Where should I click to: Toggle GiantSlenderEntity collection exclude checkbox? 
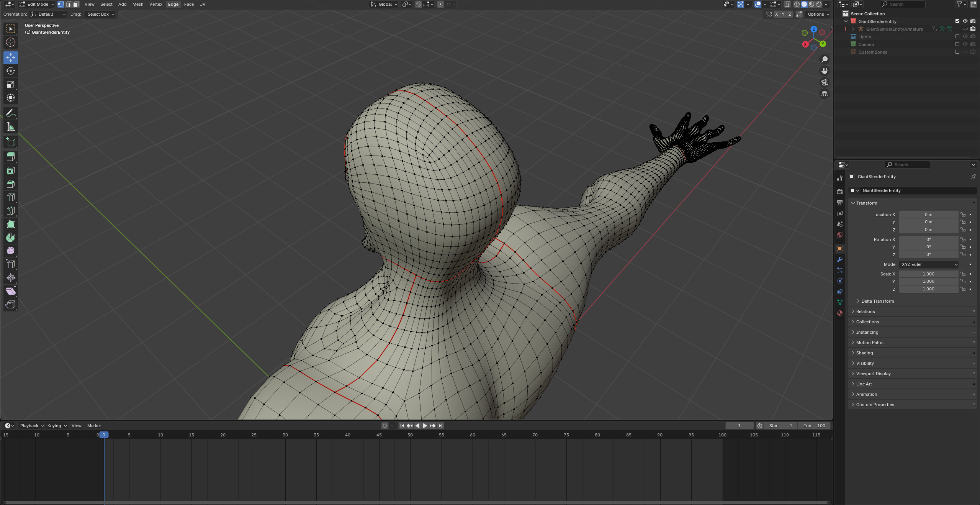coord(957,21)
